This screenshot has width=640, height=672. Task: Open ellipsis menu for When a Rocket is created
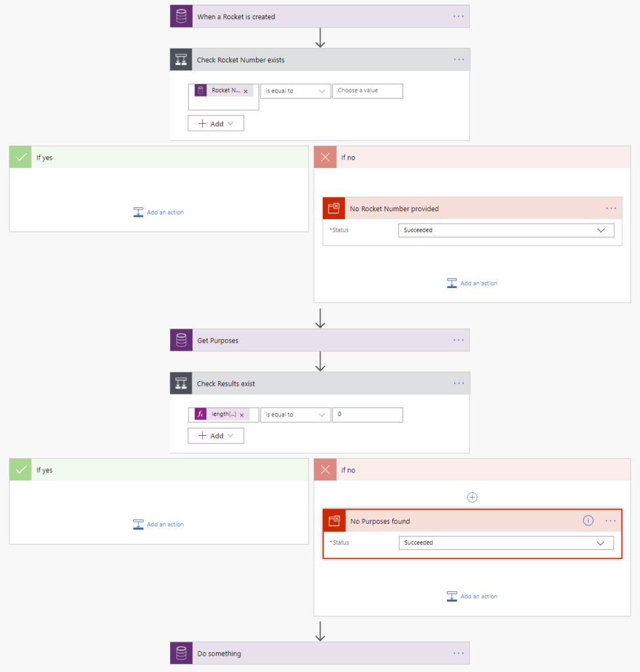458,16
